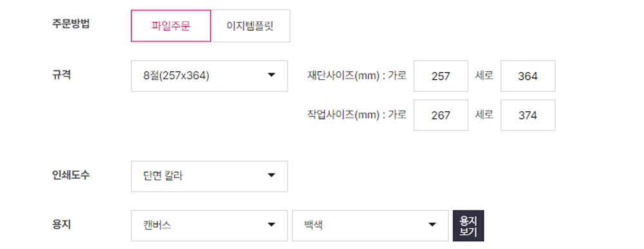The width and height of the screenshot is (644, 249).
Task: Click the 재단사이즈(mm) label text
Action: pyautogui.click(x=343, y=76)
